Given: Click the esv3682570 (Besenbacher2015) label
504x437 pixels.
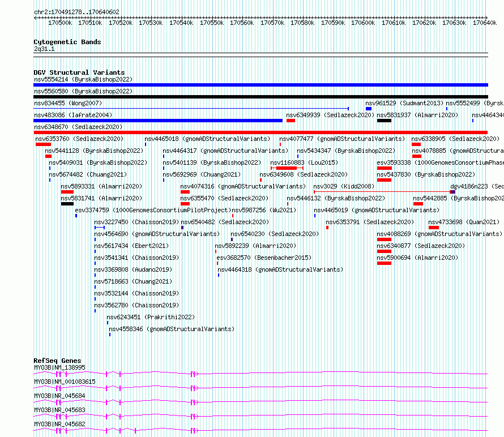Looking at the screenshot, I should 264,258.
